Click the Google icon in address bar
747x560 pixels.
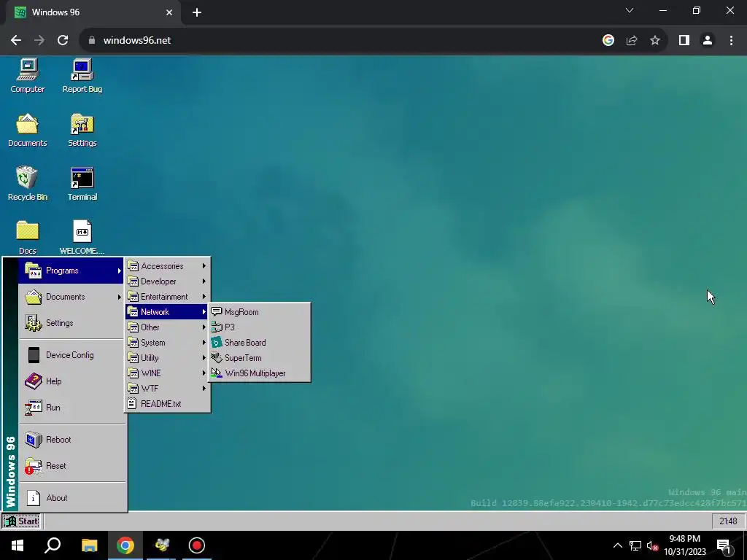pos(608,41)
